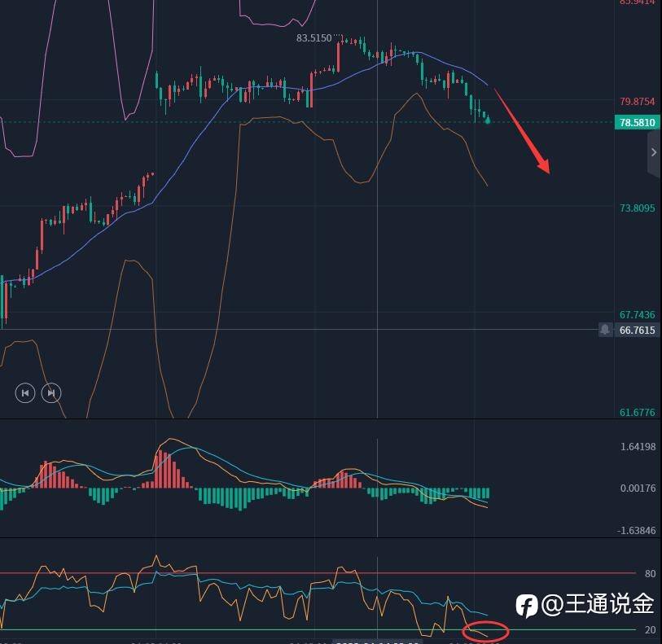Click the oscillator level label 20
The image size is (662, 644).
pyautogui.click(x=650, y=629)
